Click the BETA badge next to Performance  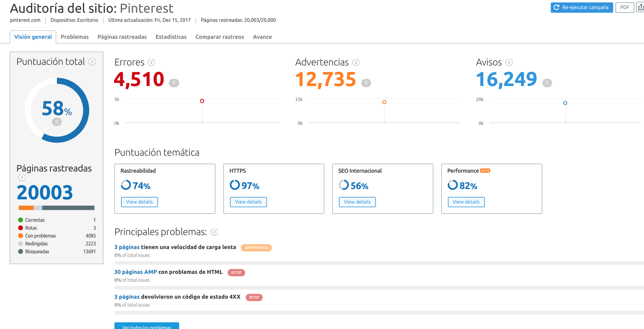(485, 171)
